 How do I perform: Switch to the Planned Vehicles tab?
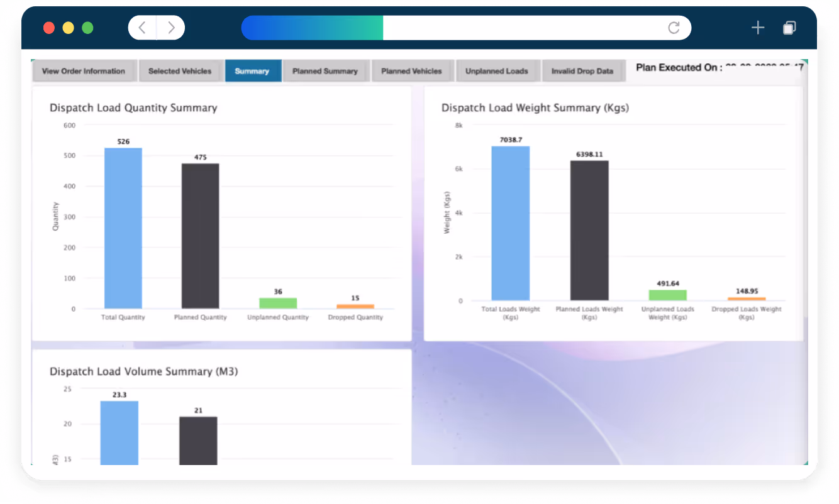tap(411, 71)
